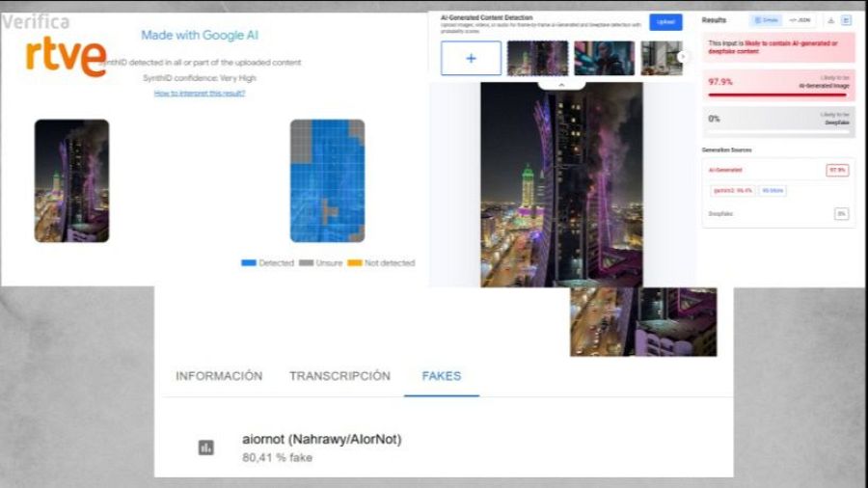Click the gemini3 source tag

pyautogui.click(x=732, y=190)
